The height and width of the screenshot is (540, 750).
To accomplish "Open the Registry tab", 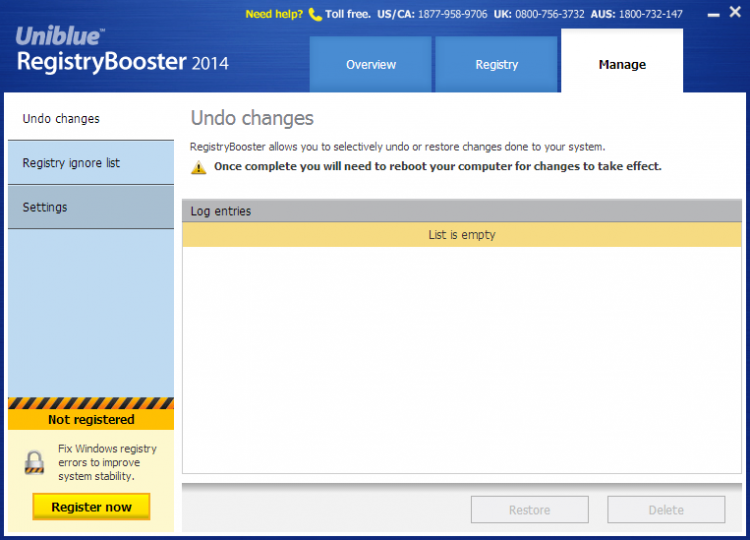I will (496, 64).
